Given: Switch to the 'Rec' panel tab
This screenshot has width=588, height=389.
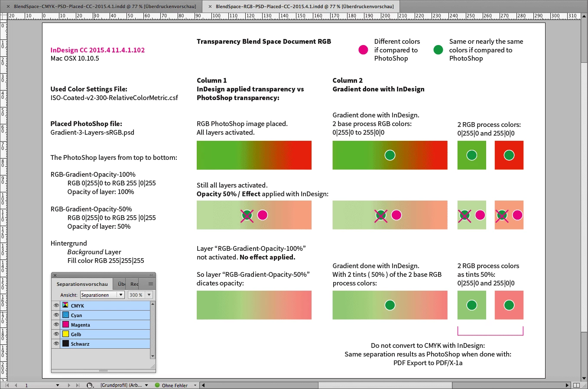Looking at the screenshot, I should click(134, 284).
